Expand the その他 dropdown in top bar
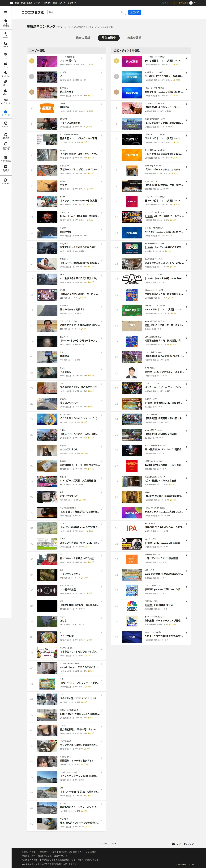The width and height of the screenshot is (206, 868). 72,3
